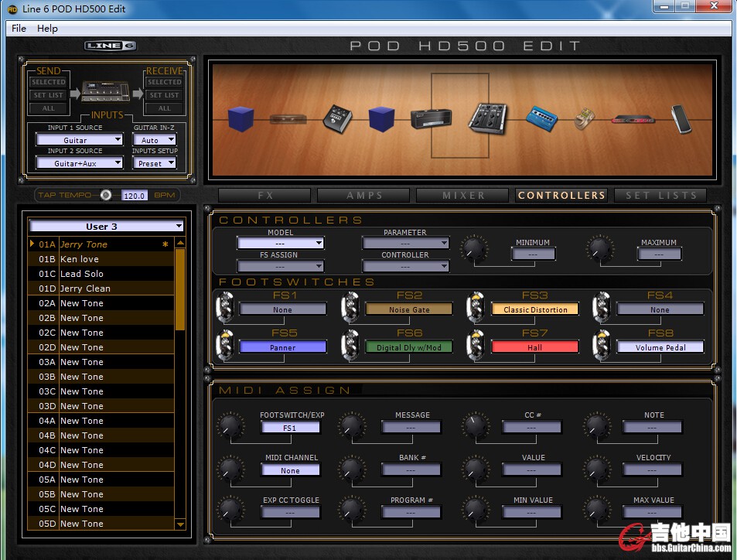Select the flat noise gate block in signal chain
737x560 pixels.
pos(288,119)
